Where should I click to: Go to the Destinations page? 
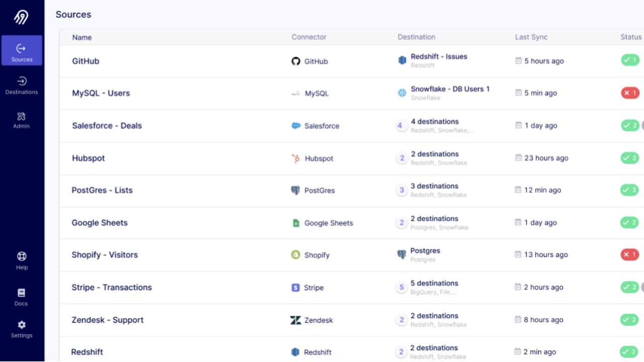pyautogui.click(x=22, y=85)
